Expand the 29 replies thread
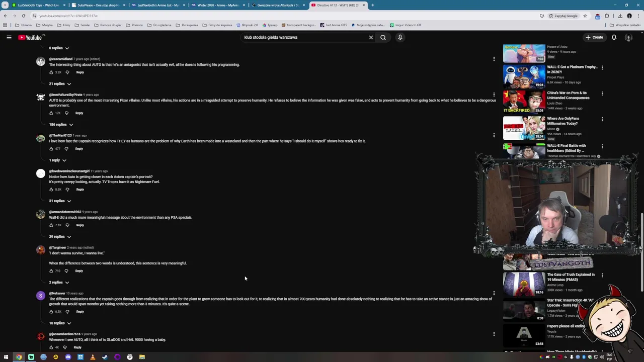 pyautogui.click(x=60, y=237)
